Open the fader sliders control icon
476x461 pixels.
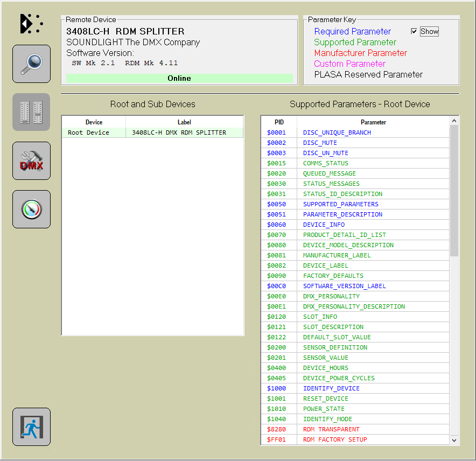31,112
